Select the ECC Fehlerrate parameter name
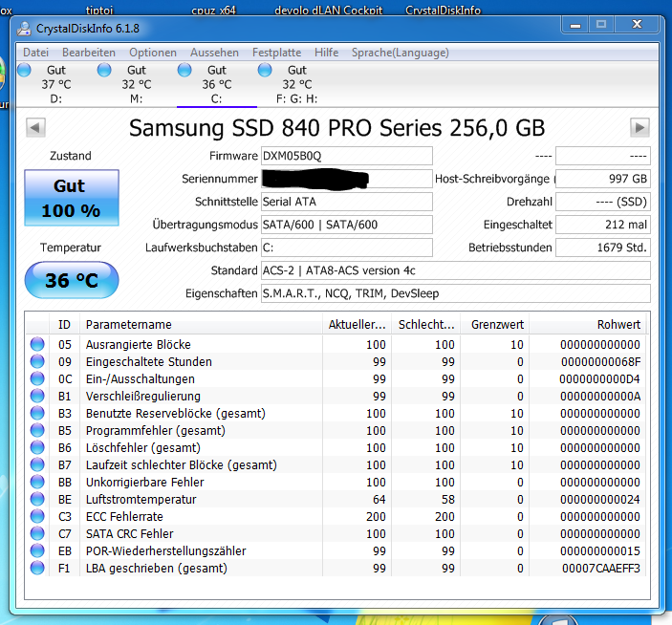The width and height of the screenshot is (672, 625). [124, 517]
